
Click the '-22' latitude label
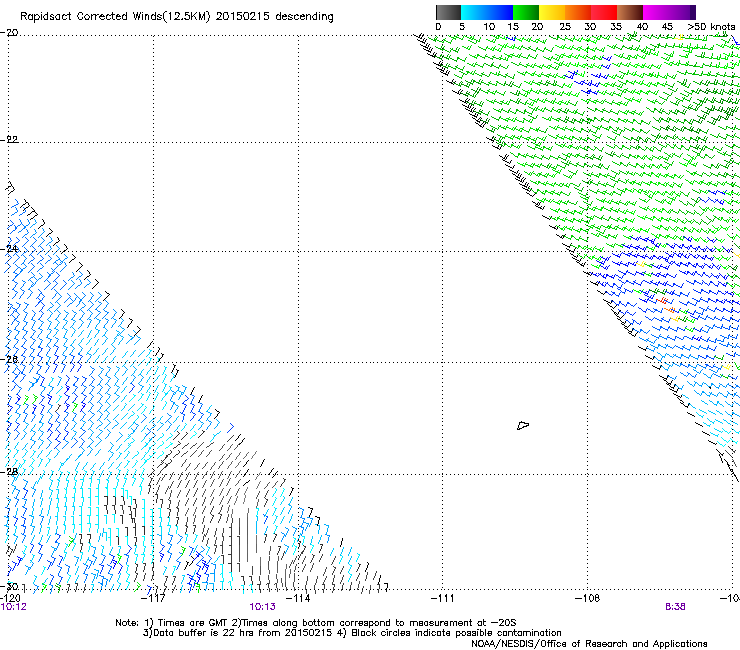point(9,139)
